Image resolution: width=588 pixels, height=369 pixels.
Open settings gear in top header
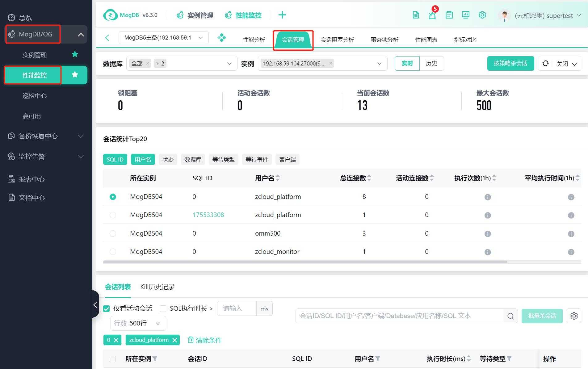tap(482, 15)
